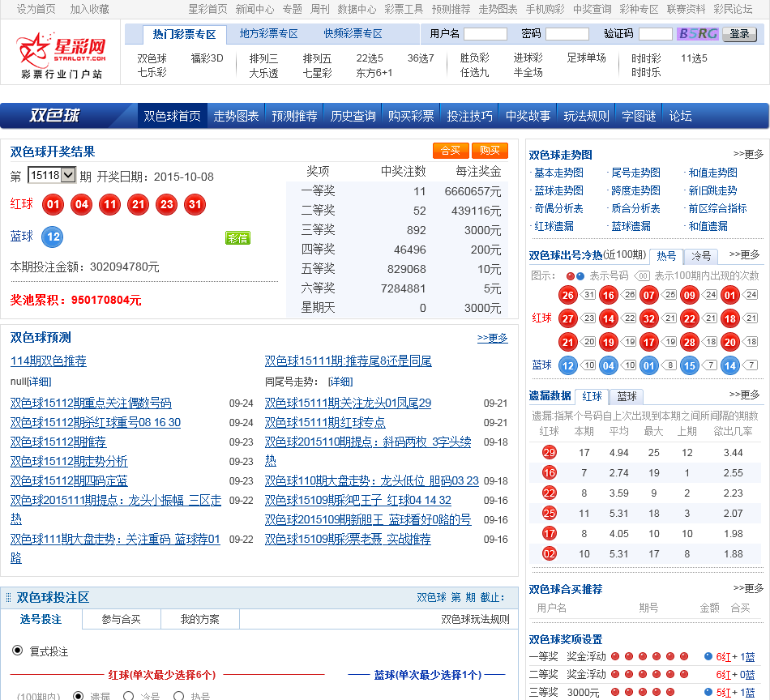Open the issue number 15118 dropdown
The image size is (770, 700).
(52, 173)
